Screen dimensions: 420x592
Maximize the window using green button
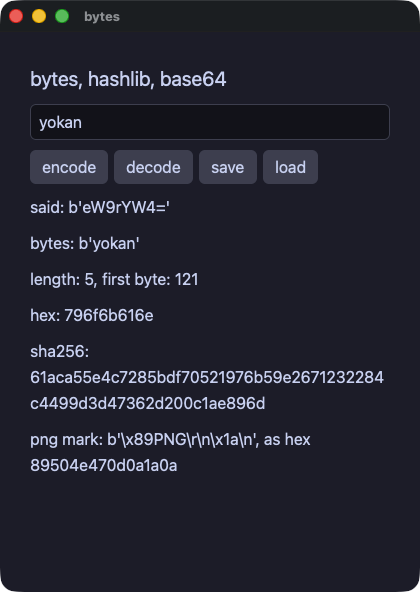62,16
